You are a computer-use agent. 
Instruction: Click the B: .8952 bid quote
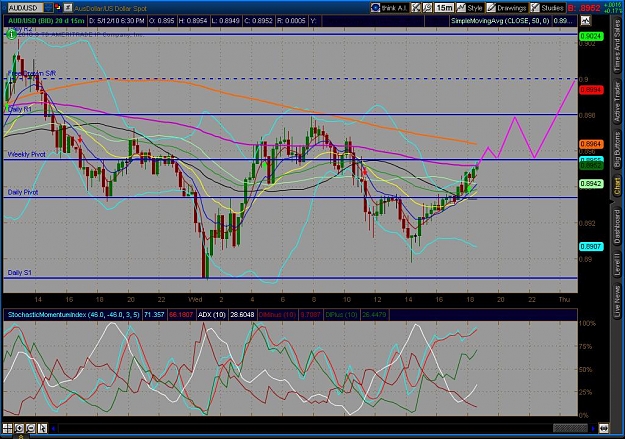pyautogui.click(x=584, y=8)
